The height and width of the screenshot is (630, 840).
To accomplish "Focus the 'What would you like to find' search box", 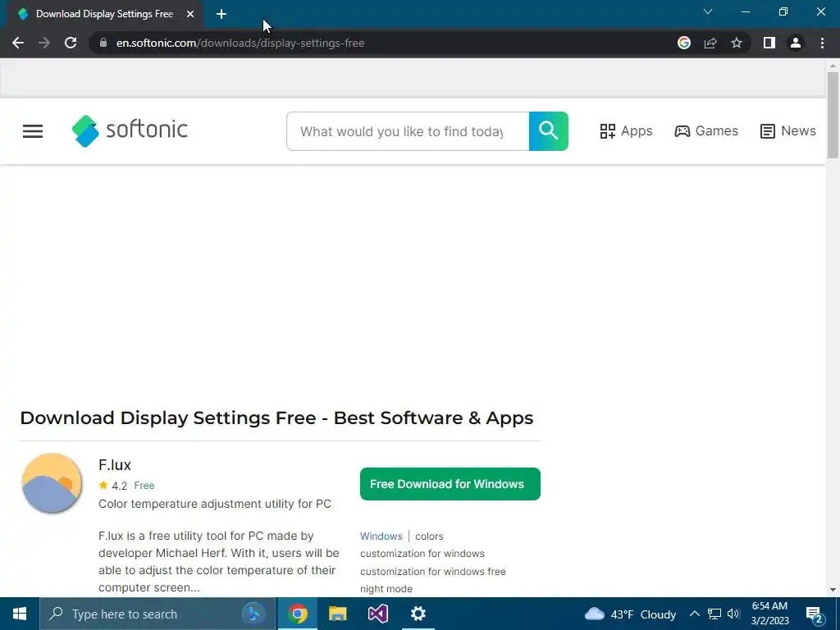I will (x=408, y=131).
